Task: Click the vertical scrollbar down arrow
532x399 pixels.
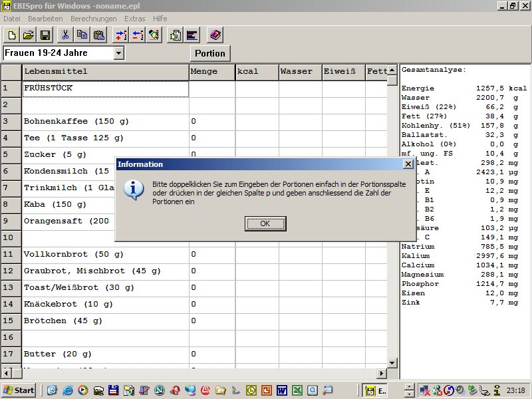Action: 392,363
